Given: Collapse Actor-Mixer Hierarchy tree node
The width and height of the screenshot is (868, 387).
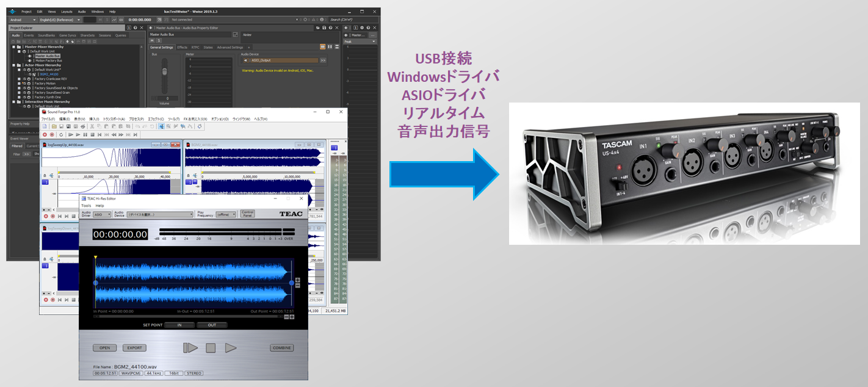Looking at the screenshot, I should (13, 65).
